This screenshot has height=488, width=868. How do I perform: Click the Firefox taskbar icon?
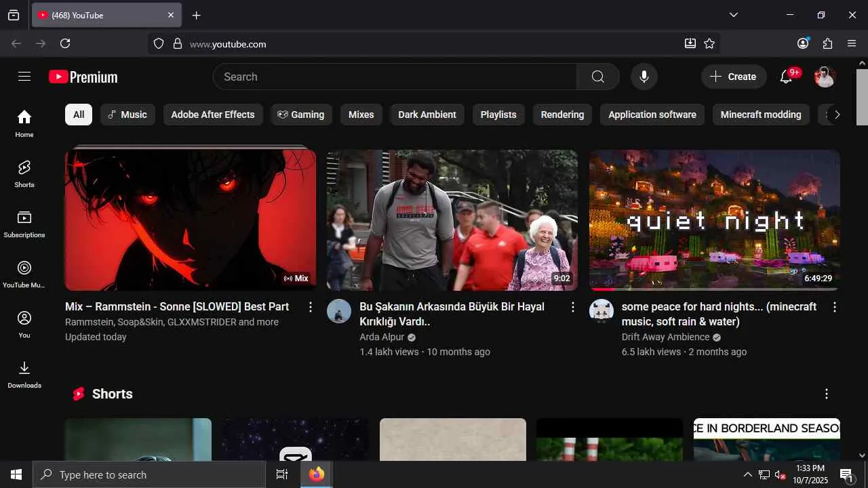click(x=317, y=474)
